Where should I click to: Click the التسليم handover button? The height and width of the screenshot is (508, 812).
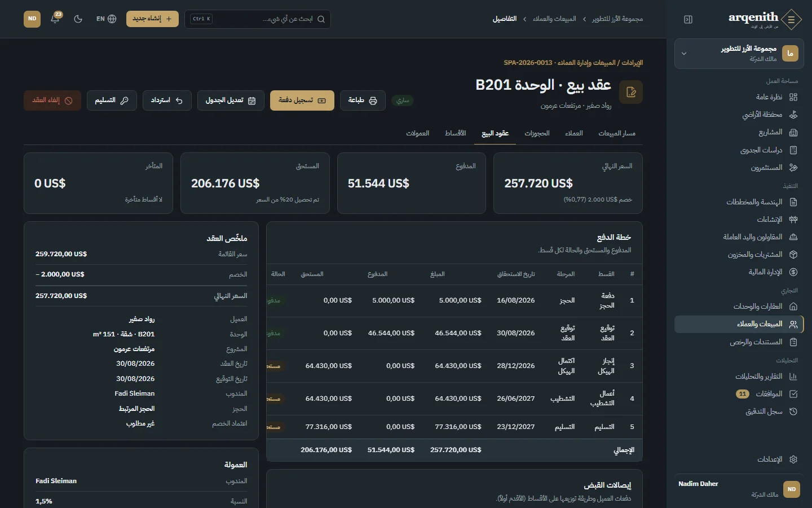point(112,100)
